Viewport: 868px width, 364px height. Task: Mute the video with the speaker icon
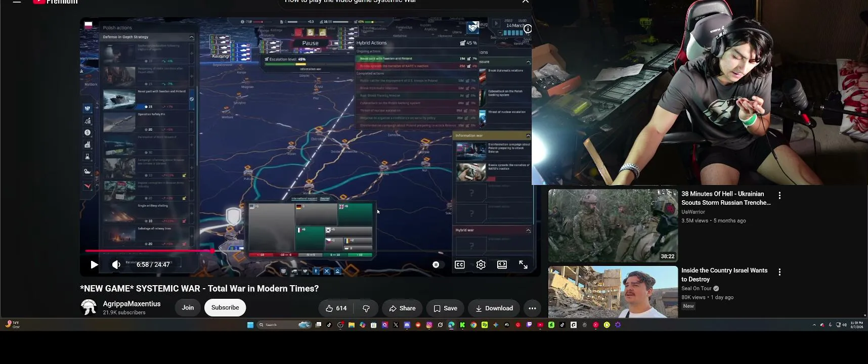pos(116,264)
